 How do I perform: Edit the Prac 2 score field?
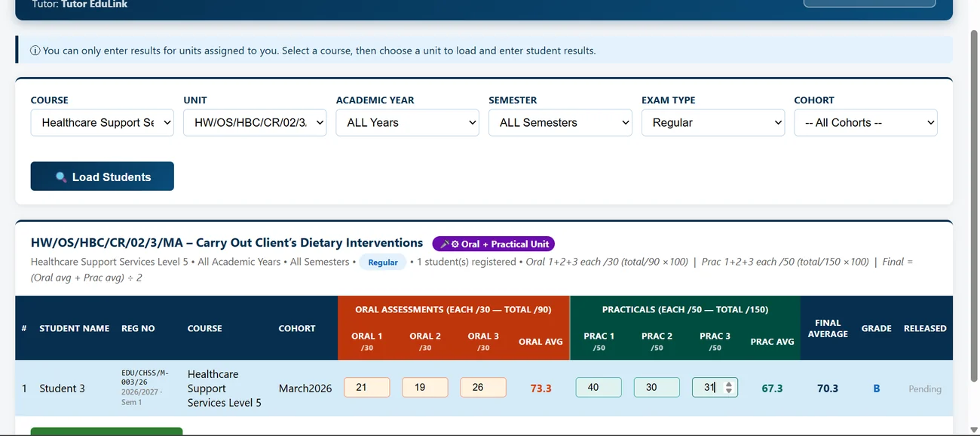click(657, 388)
